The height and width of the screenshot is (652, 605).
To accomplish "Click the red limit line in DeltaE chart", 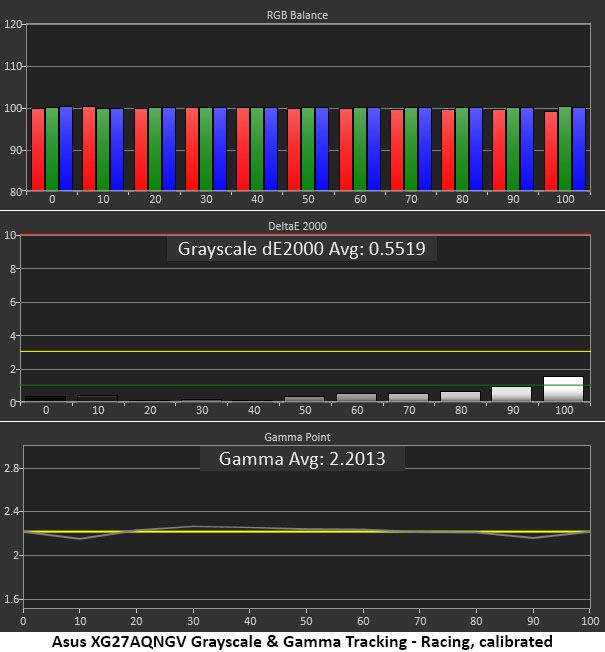I will click(x=306, y=235).
